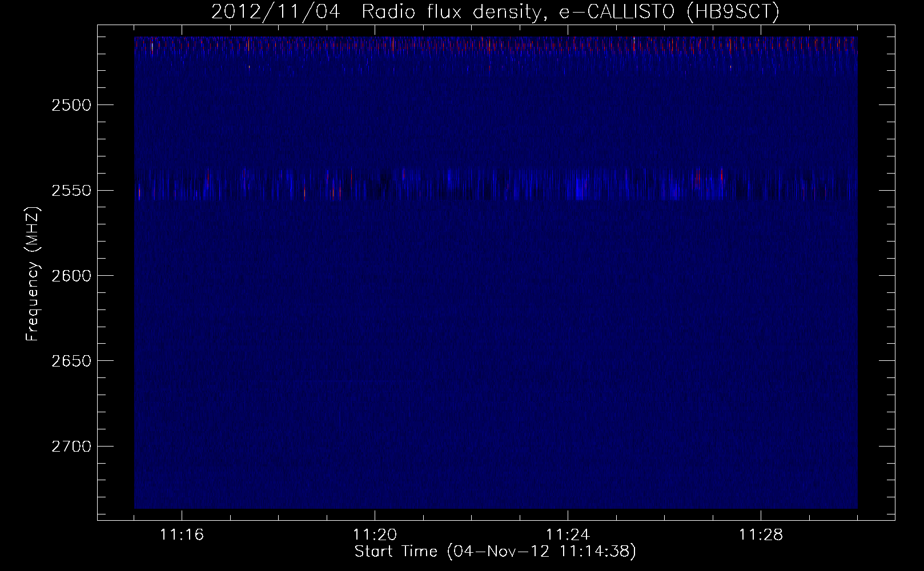
Task: Click the "Start Time (04-Nov-12 11:14:38)" label
Action: point(495,552)
